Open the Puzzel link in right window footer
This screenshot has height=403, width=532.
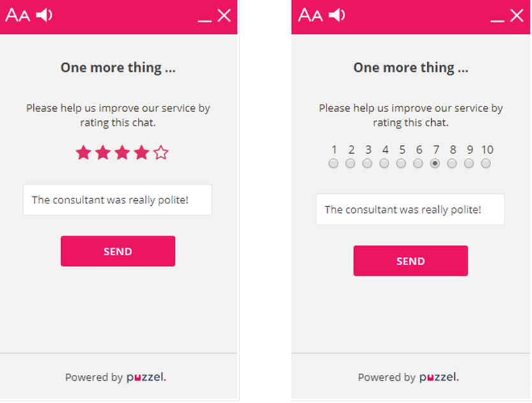(x=439, y=377)
